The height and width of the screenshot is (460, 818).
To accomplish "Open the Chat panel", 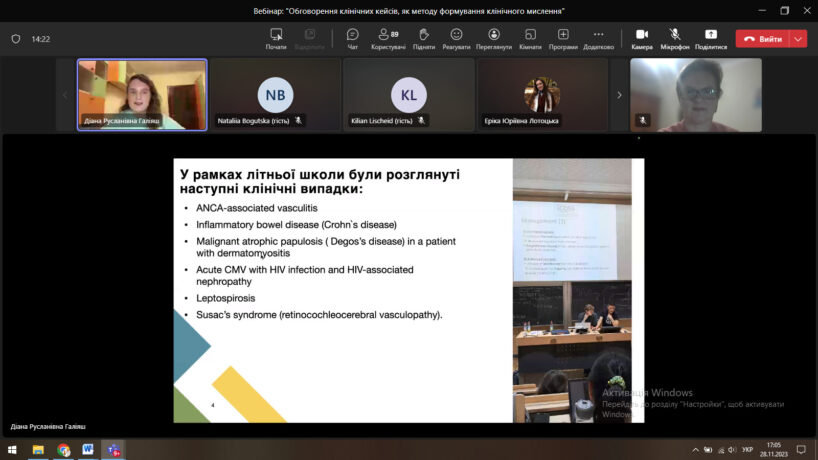I will tap(352, 38).
